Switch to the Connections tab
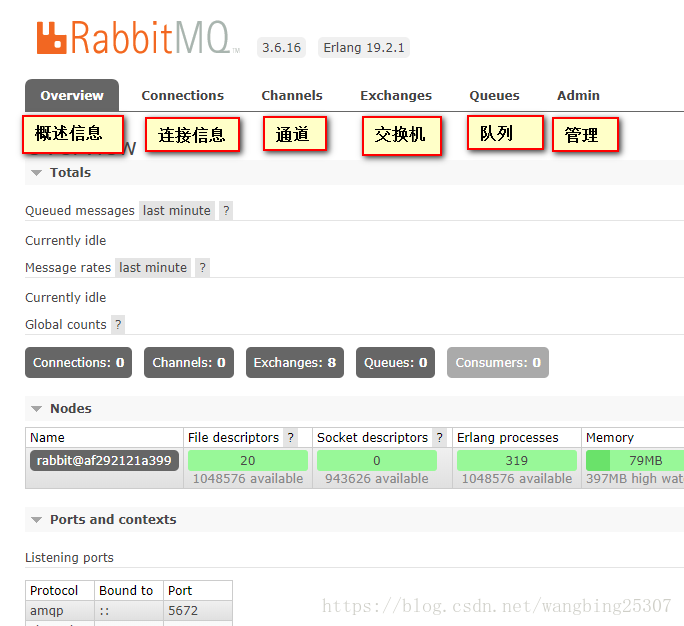The width and height of the screenshot is (684, 626). point(182,96)
